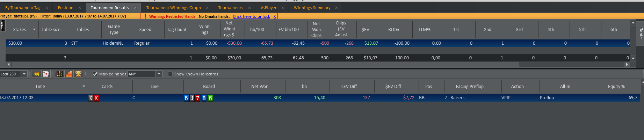This screenshot has width=644, height=140.
Task: Click the gold trophy icon
Action: pyautogui.click(x=79, y=74)
